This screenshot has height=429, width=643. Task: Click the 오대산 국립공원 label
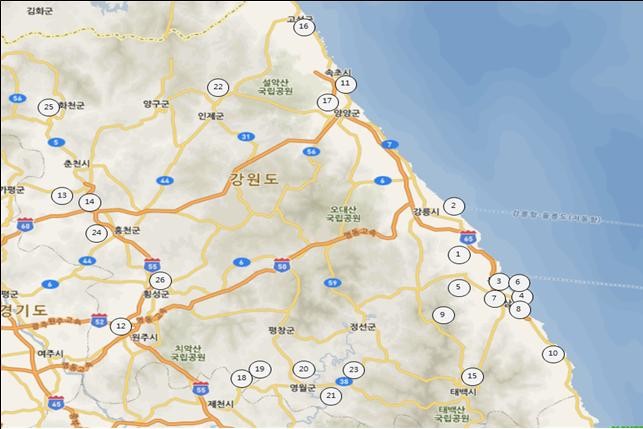pyautogui.click(x=344, y=214)
